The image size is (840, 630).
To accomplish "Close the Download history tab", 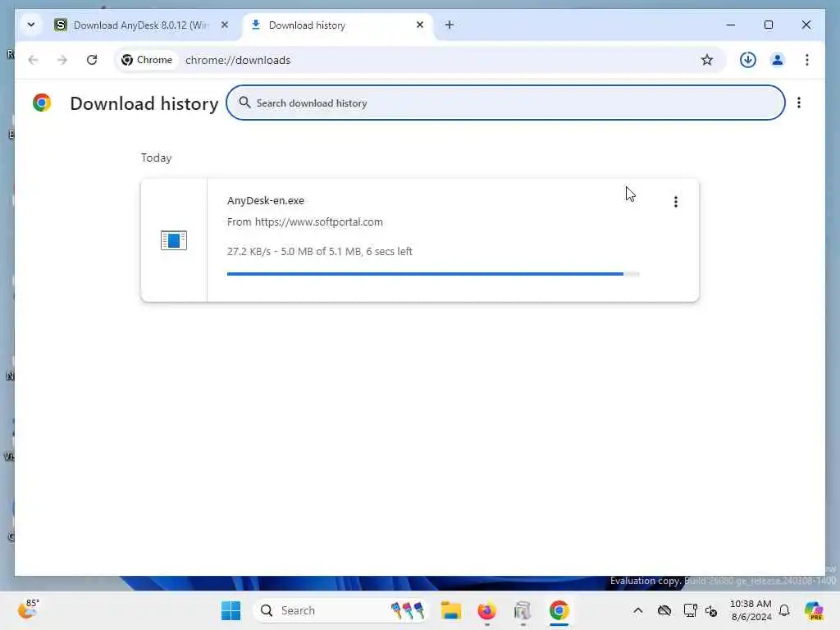I will point(420,25).
